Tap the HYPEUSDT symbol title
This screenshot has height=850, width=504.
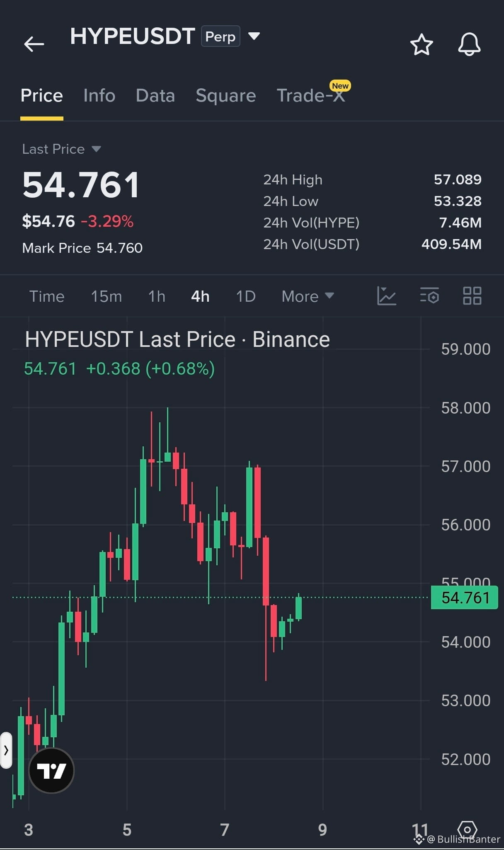pos(133,36)
